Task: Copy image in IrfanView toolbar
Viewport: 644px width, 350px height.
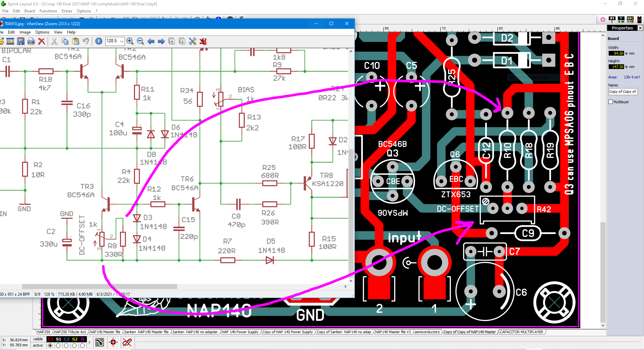Action: (x=65, y=41)
